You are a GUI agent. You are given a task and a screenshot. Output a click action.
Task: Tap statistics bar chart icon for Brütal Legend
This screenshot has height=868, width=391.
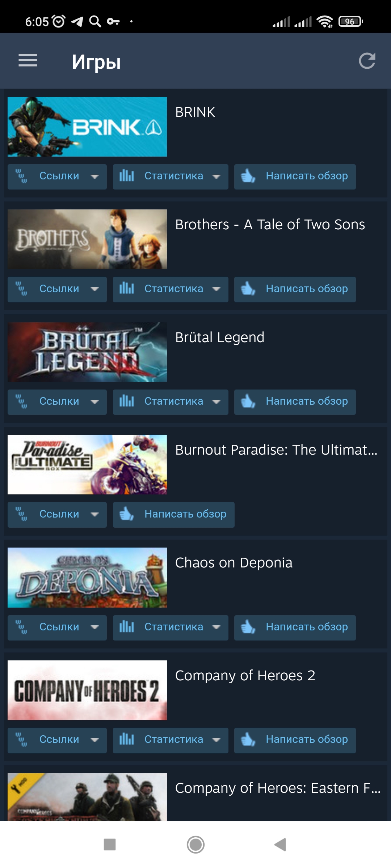coord(127,401)
